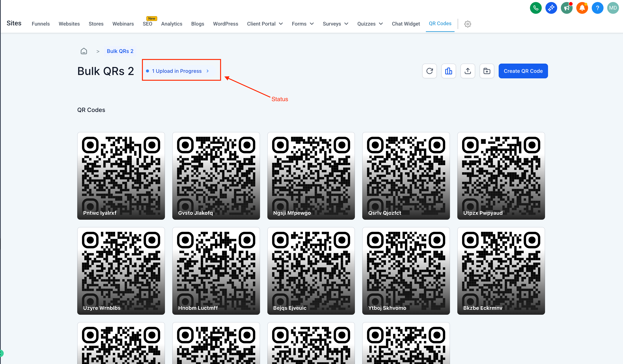Open the settings gear icon
The width and height of the screenshot is (623, 364).
[x=467, y=24]
